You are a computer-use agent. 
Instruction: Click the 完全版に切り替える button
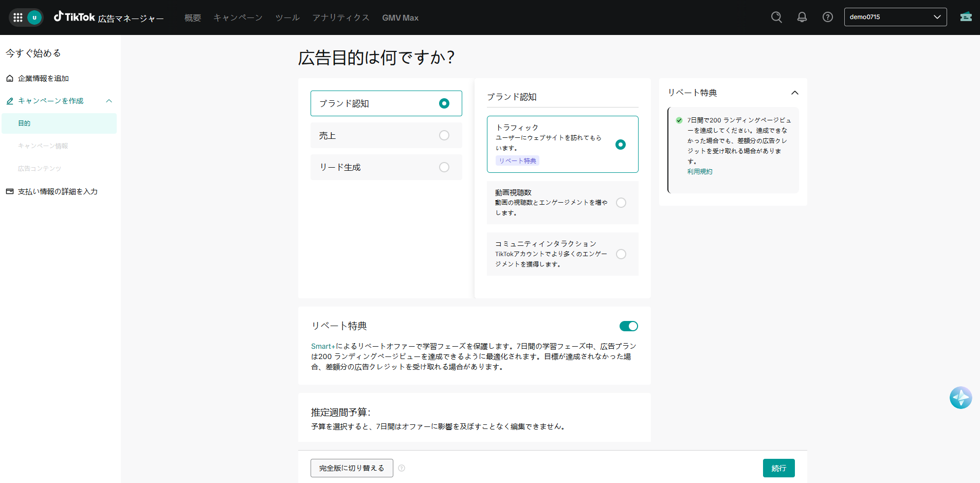[x=352, y=468]
